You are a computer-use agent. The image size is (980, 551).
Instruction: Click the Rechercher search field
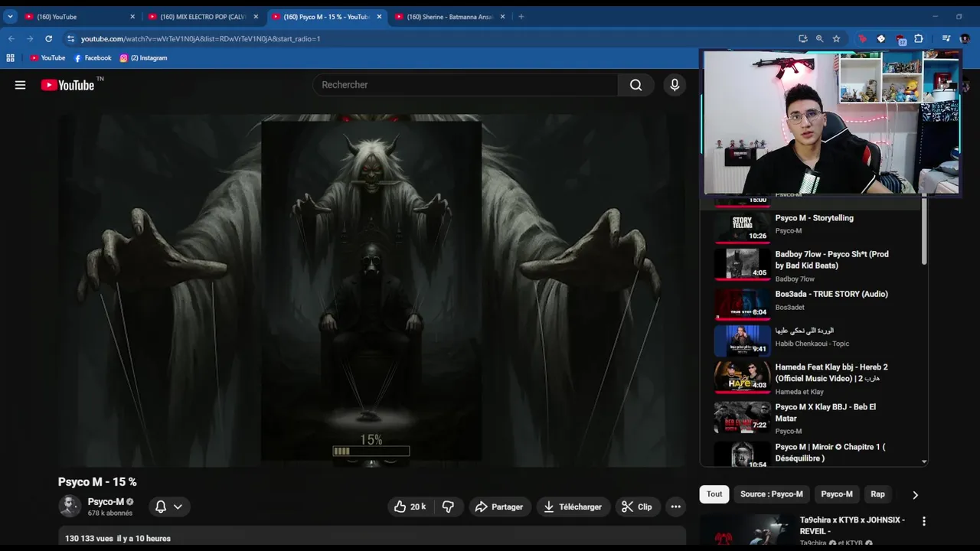(x=465, y=85)
